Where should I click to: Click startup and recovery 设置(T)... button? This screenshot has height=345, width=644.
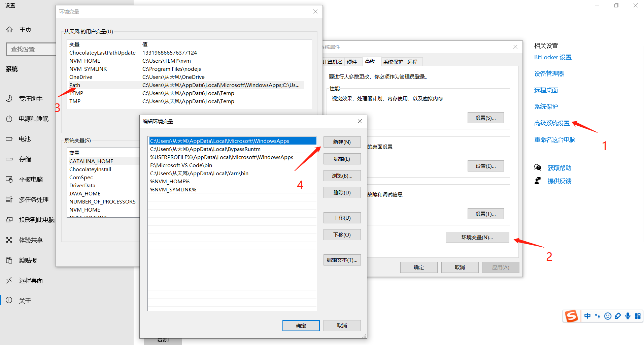click(x=485, y=214)
